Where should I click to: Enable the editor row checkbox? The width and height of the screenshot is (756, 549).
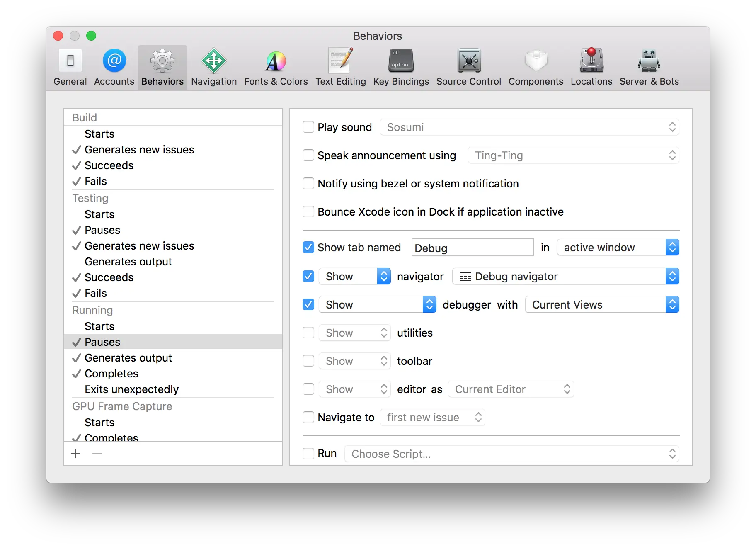tap(308, 389)
